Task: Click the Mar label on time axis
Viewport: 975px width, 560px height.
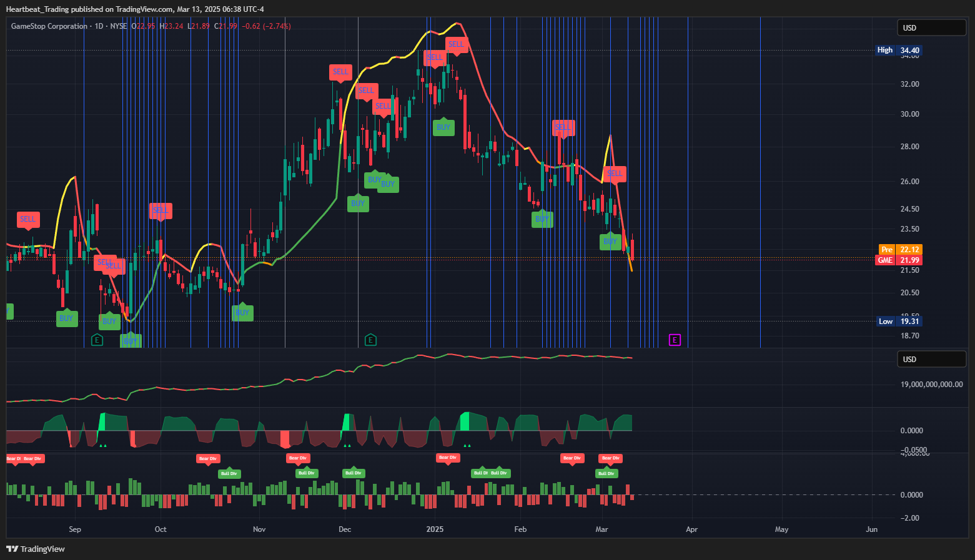Action: tap(601, 529)
